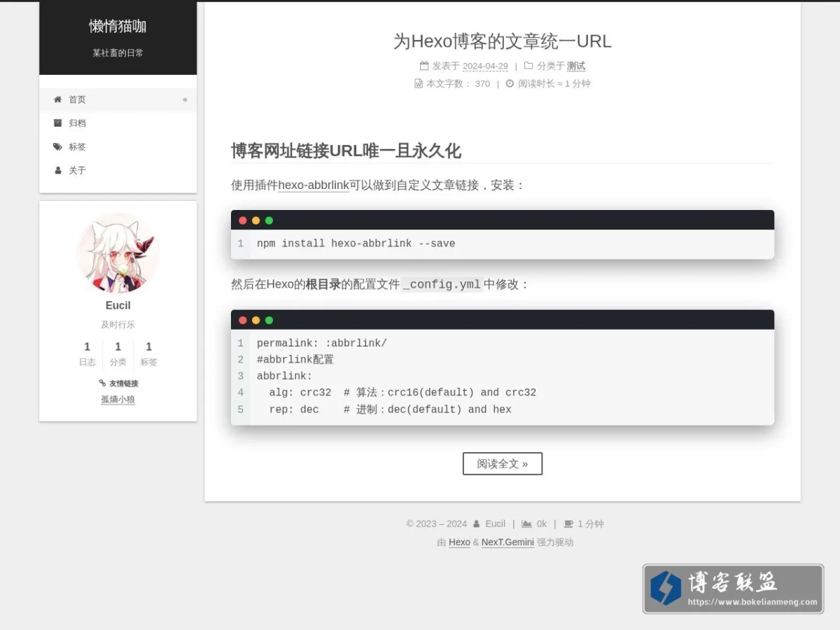Click the user icon beside 关于
840x630 pixels.
pyautogui.click(x=57, y=170)
